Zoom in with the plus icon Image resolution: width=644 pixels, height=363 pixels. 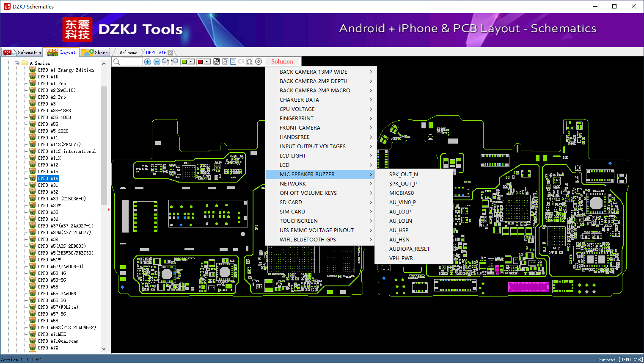(x=148, y=62)
